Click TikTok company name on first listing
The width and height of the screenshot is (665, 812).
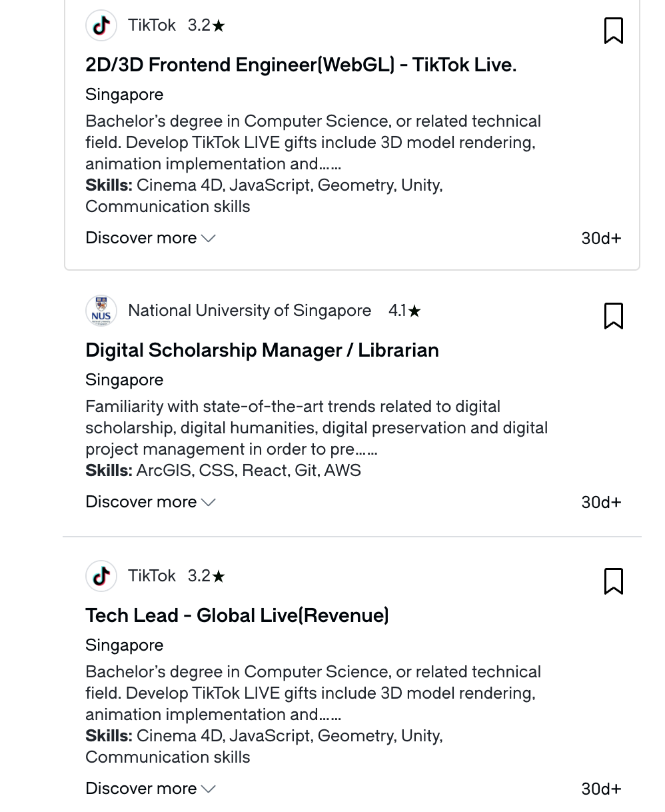tap(152, 25)
